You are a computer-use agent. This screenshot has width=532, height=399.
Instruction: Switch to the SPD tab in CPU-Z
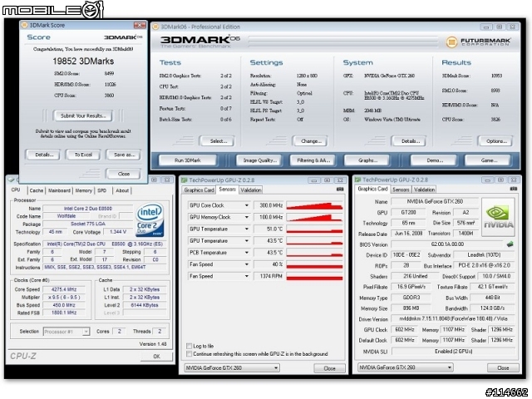(x=101, y=190)
